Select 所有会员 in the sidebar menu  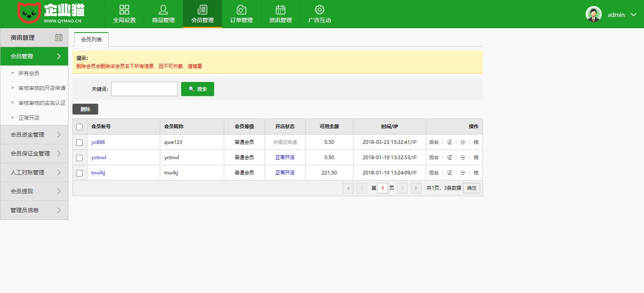tap(29, 73)
